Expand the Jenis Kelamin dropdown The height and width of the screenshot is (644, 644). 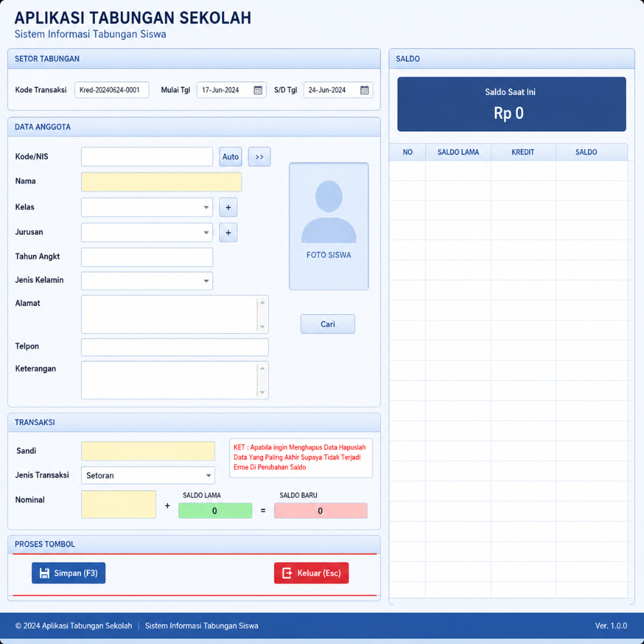click(206, 281)
